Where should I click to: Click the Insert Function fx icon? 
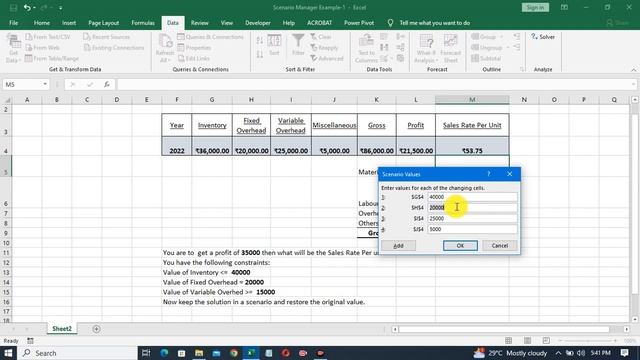point(107,84)
